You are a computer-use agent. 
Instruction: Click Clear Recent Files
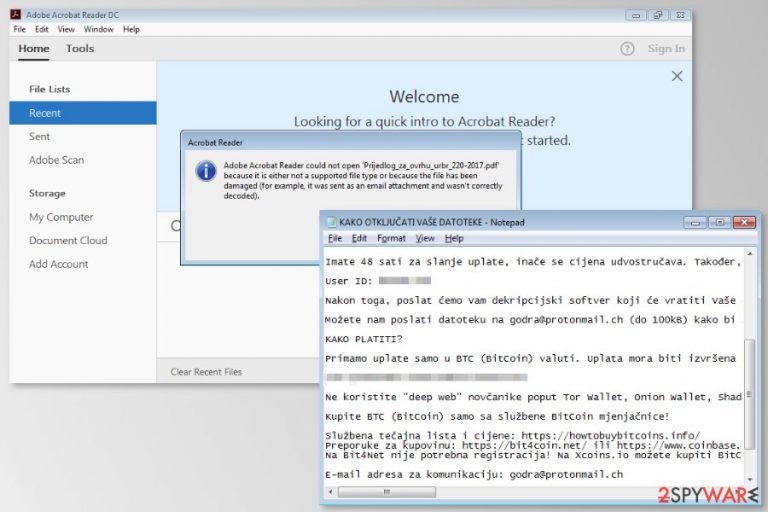pos(206,372)
